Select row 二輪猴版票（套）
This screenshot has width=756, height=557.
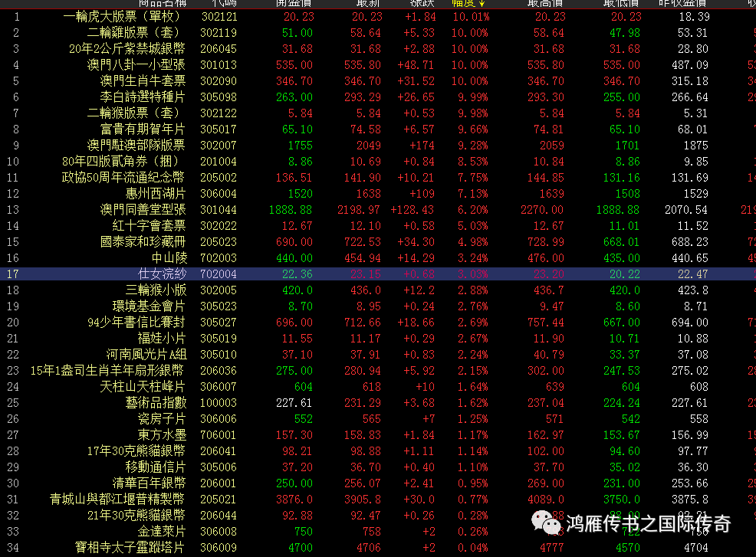pyautogui.click(x=378, y=113)
